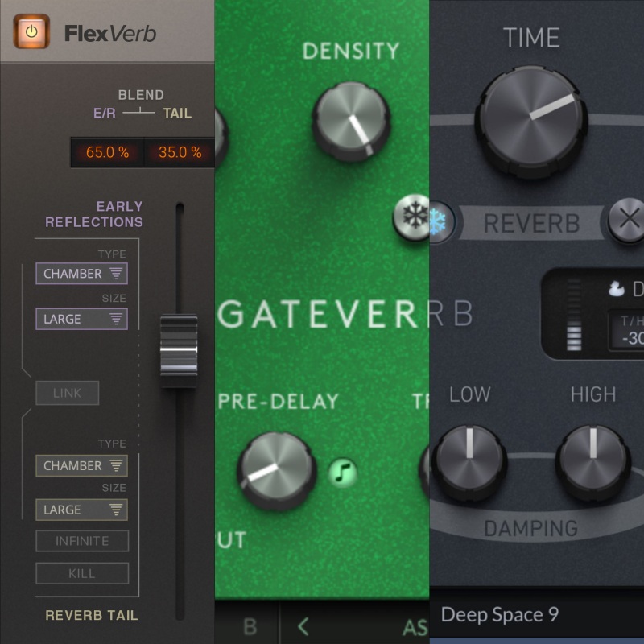Open the Early Reflections SIZE dropdown showing LARGE

pyautogui.click(x=81, y=319)
